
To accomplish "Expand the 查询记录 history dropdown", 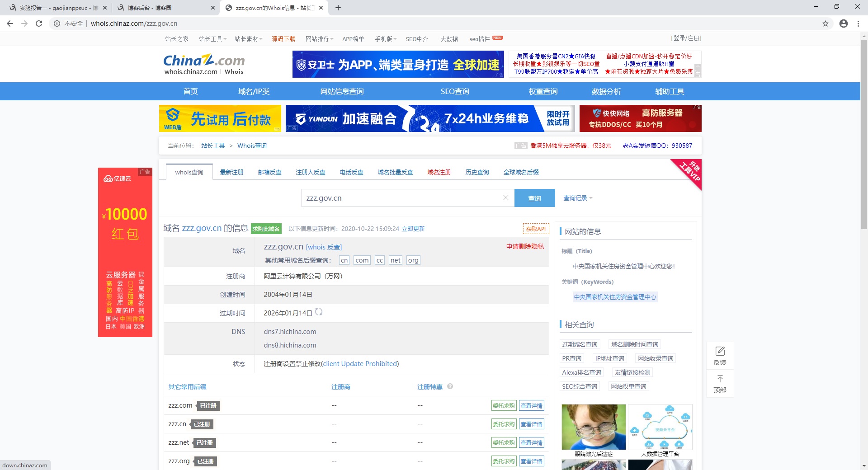I will [578, 198].
